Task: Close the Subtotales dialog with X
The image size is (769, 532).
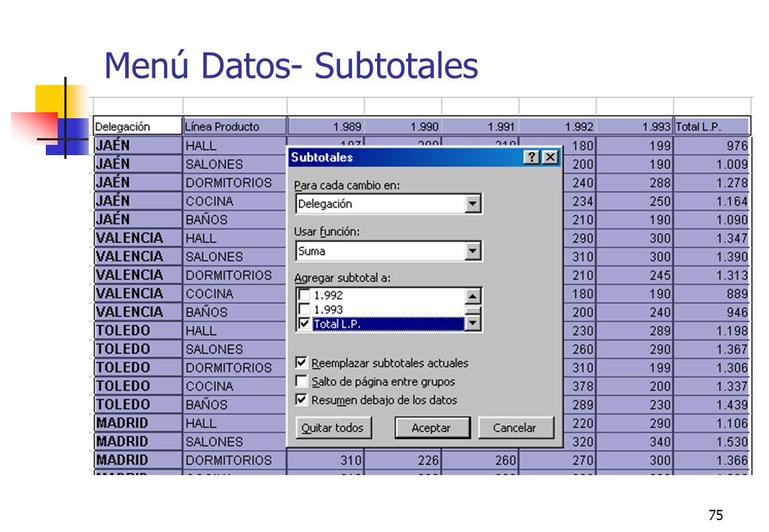Action: coord(550,157)
